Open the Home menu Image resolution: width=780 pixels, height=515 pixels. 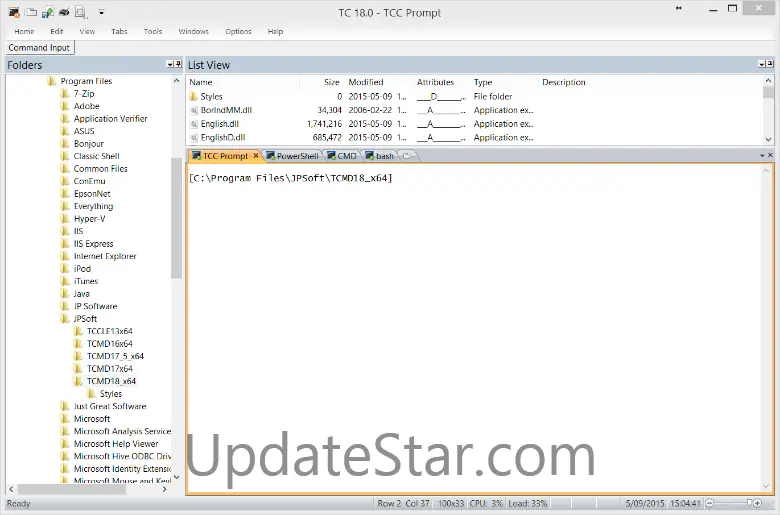click(x=24, y=31)
